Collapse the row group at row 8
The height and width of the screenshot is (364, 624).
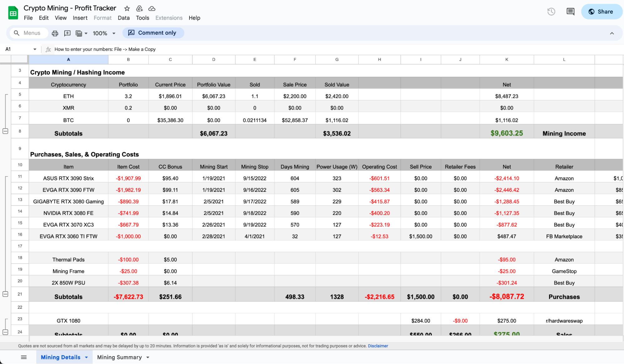(x=5, y=131)
